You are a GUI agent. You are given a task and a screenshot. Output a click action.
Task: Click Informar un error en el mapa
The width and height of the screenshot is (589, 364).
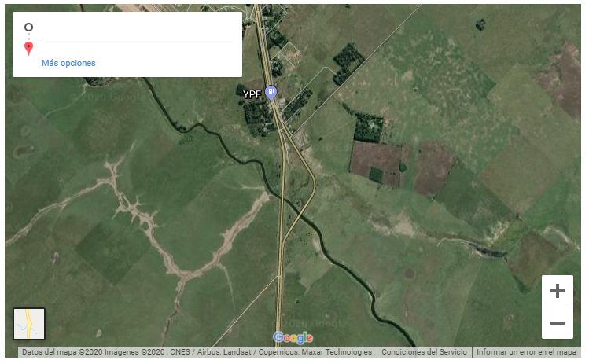tap(526, 352)
